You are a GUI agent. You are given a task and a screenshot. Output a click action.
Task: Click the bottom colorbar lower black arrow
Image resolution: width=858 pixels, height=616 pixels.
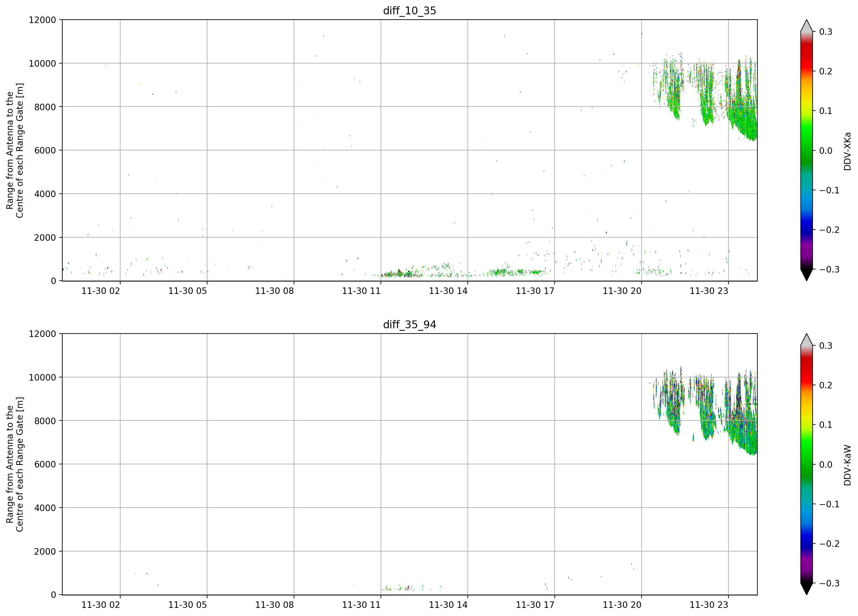point(806,589)
